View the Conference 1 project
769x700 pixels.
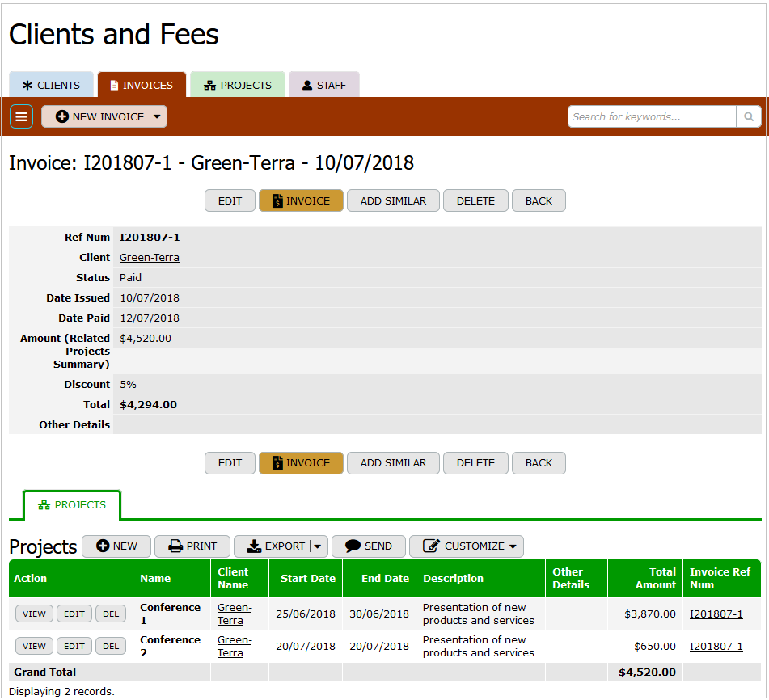point(34,614)
